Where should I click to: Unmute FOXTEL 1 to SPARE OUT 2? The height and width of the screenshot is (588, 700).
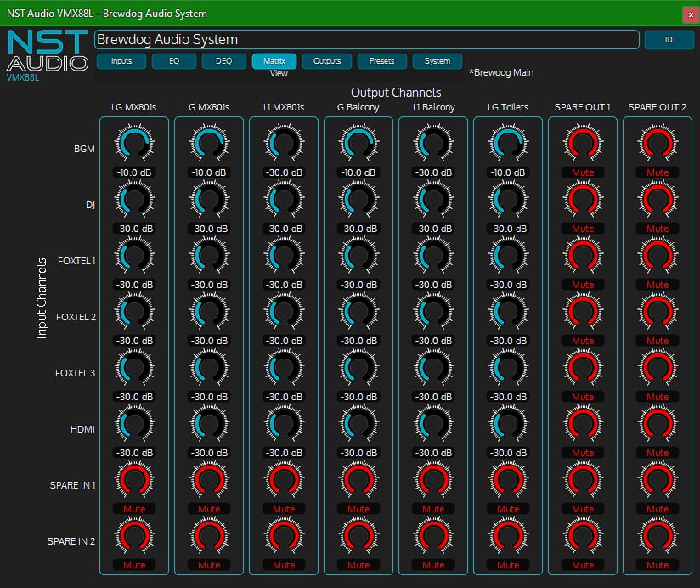click(658, 285)
